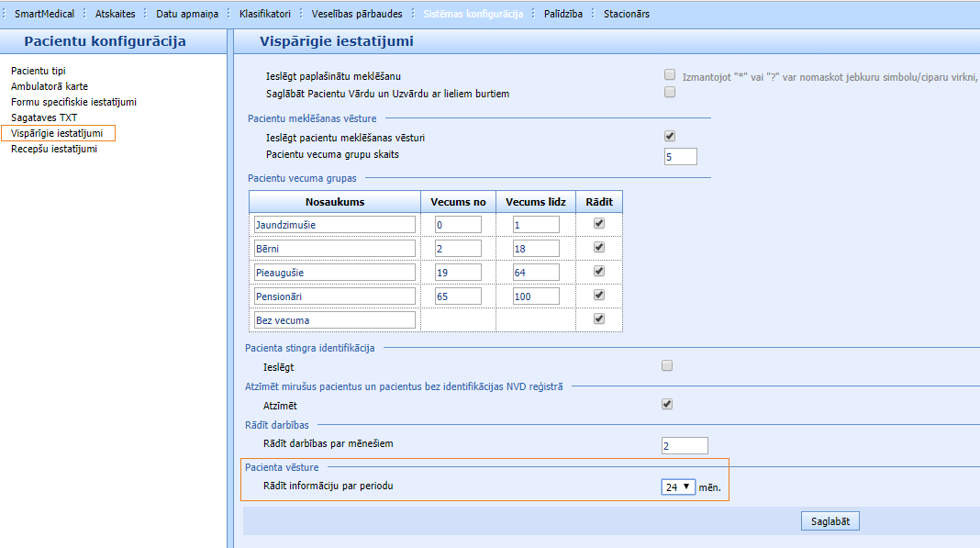Open the Klasifikatori menu

[264, 14]
